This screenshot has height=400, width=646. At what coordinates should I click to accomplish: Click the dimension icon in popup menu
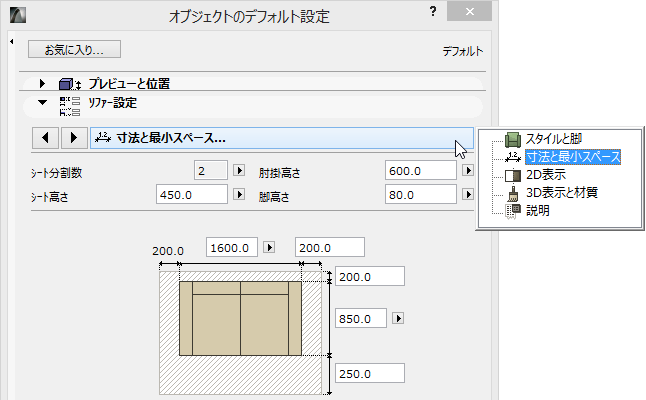pyautogui.click(x=513, y=157)
